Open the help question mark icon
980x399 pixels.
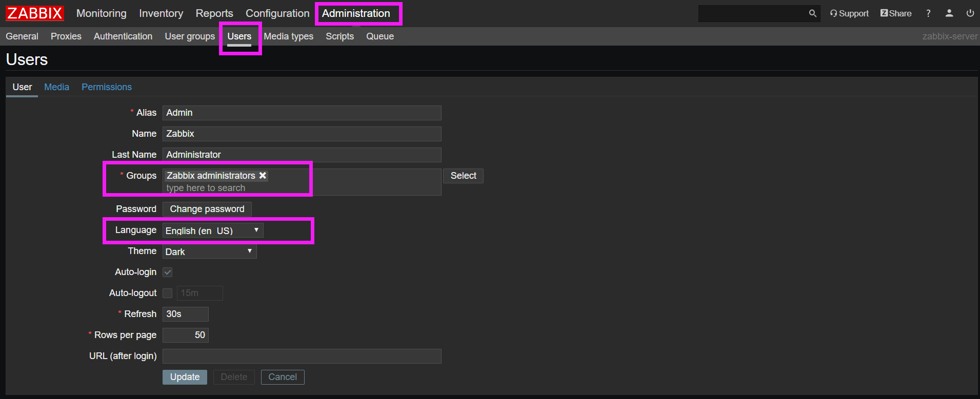click(x=928, y=13)
